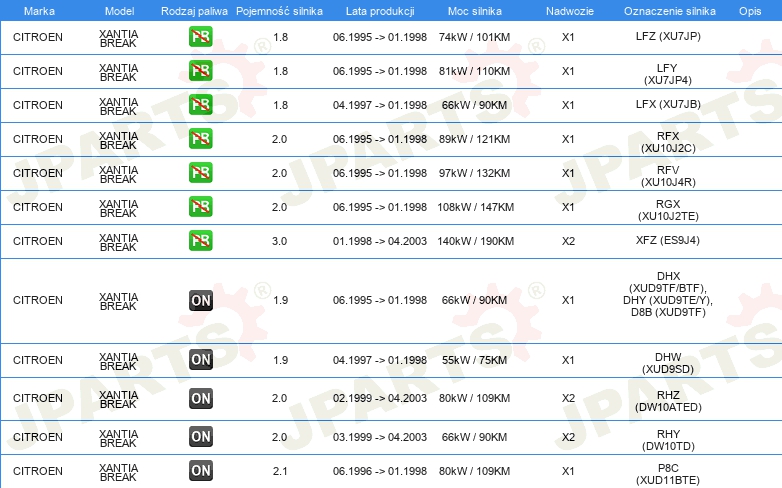Viewport: 782px width, 488px height.
Task: Click the petrol icon in the RFX (XU10J2C) row
Action: click(x=200, y=138)
